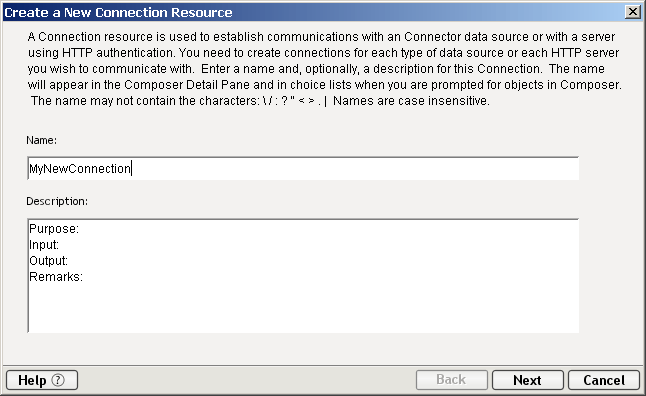Close the dialog with the X icon
The width and height of the screenshot is (646, 396).
(632, 12)
